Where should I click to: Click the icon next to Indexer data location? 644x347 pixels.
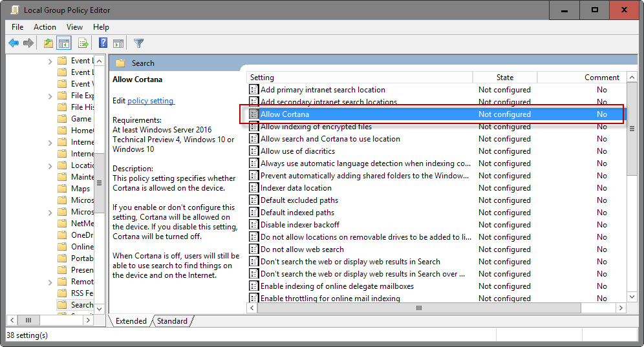click(254, 188)
